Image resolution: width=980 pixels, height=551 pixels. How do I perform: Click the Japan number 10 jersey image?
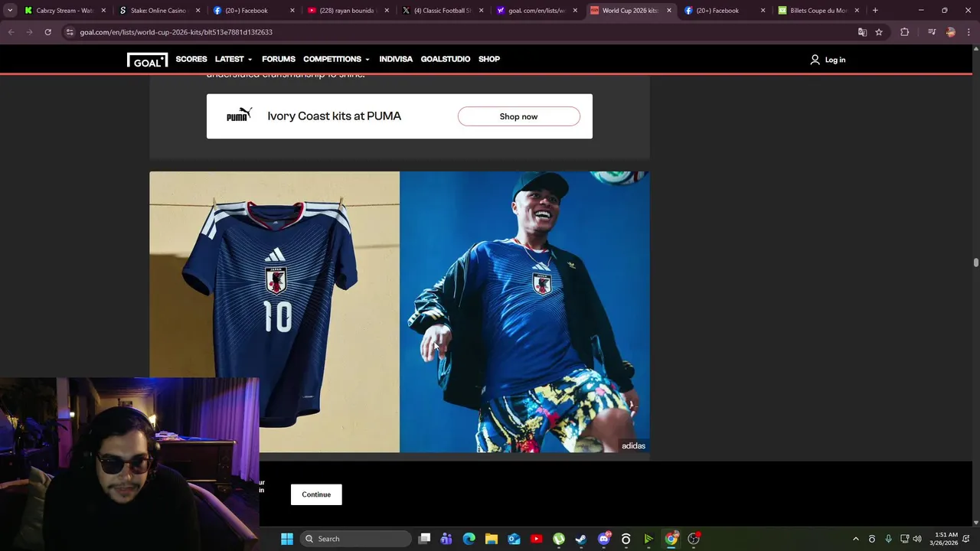tap(274, 311)
